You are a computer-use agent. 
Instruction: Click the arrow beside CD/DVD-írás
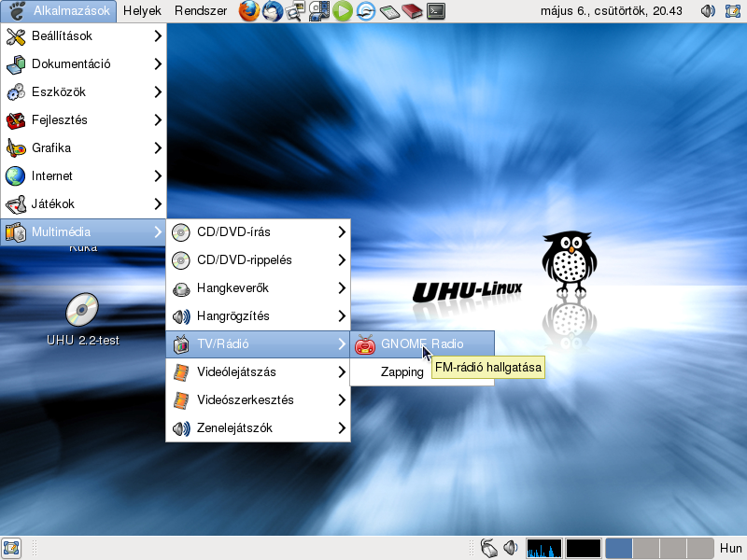(x=342, y=232)
